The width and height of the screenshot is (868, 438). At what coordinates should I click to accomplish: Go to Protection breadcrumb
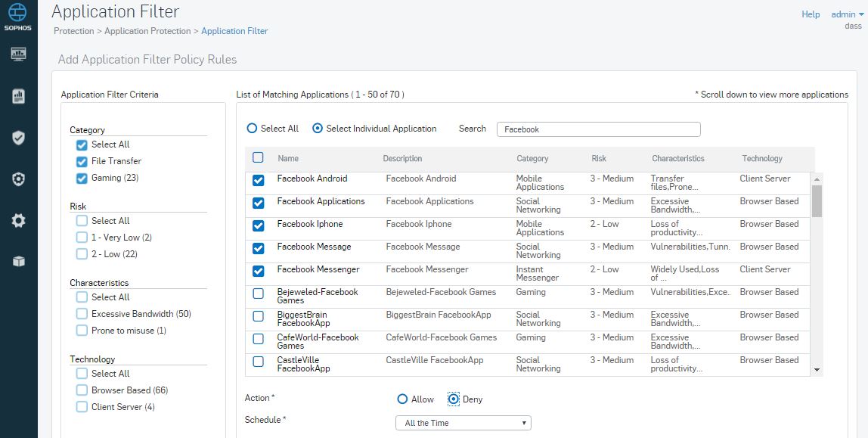73,31
